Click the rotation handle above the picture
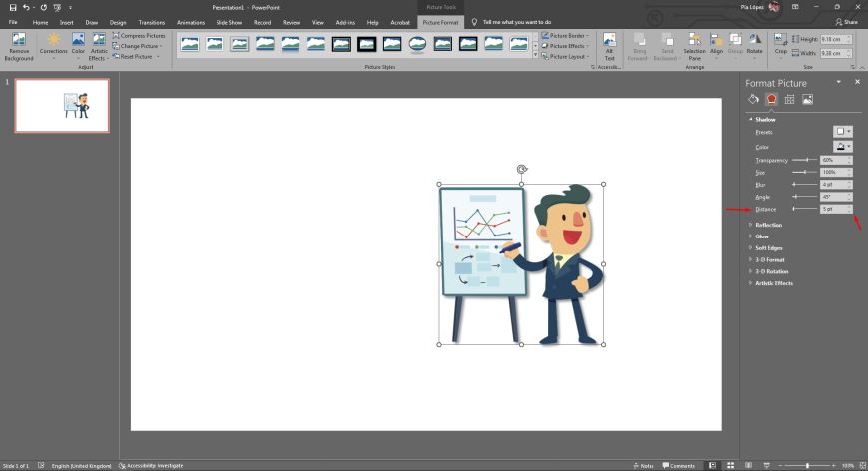Screen dimensions: 868x471 (x=522, y=169)
